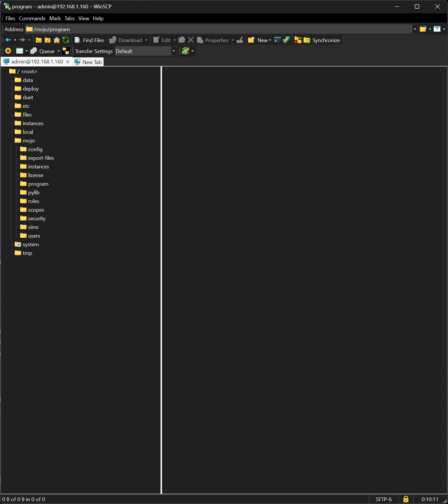Open Find Files search
448x504 pixels.
point(89,40)
